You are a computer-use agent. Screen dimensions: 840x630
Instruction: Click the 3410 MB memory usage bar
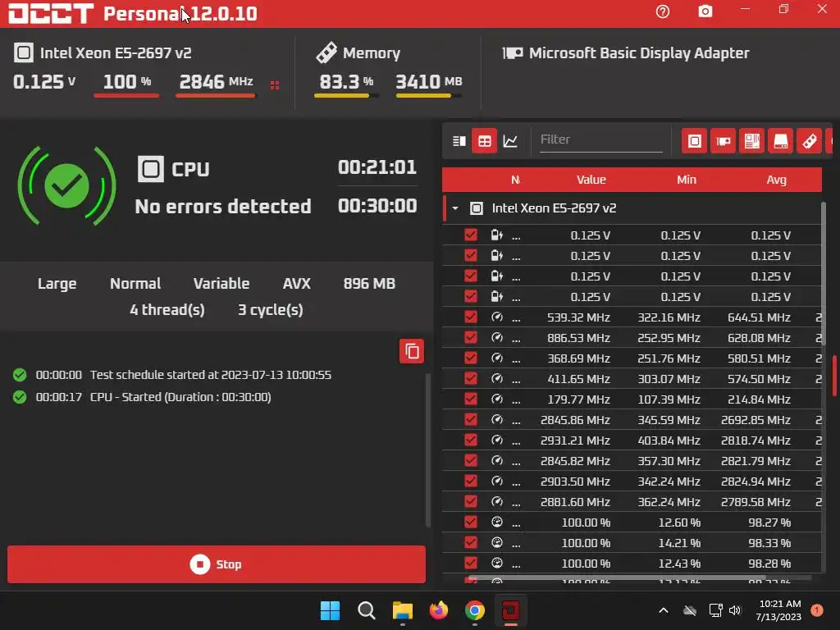[428, 95]
